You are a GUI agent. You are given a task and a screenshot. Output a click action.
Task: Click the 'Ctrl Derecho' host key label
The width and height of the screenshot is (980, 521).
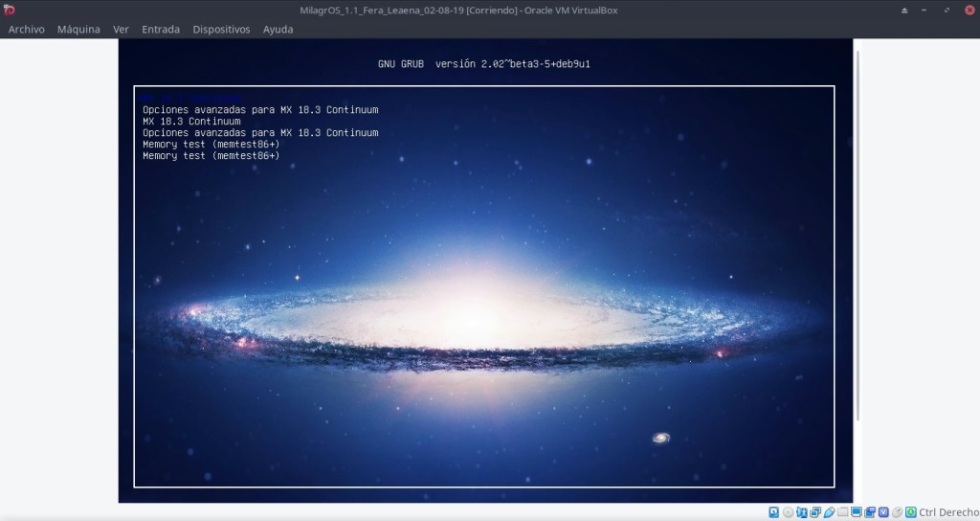(x=948, y=512)
